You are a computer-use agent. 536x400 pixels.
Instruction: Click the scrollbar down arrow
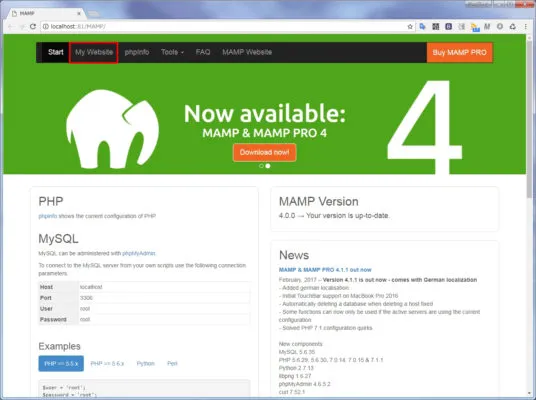[x=529, y=394]
